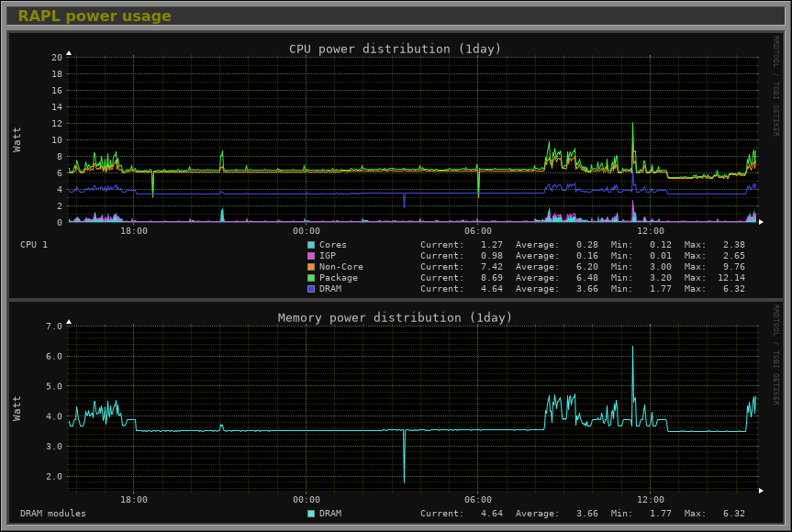The height and width of the screenshot is (532, 792).
Task: Click the blue DRAM swatch in CPU legend
Action: pyautogui.click(x=311, y=289)
